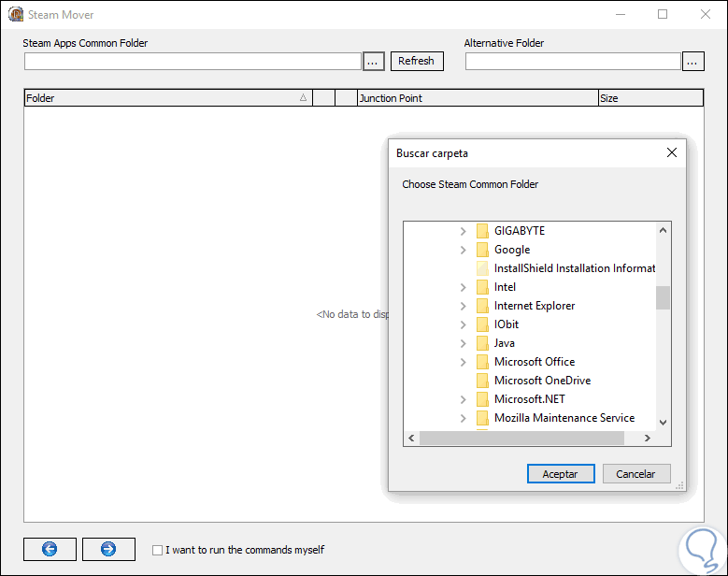The image size is (728, 576).
Task: Select InstallShield Installation Information folder
Action: [x=575, y=268]
